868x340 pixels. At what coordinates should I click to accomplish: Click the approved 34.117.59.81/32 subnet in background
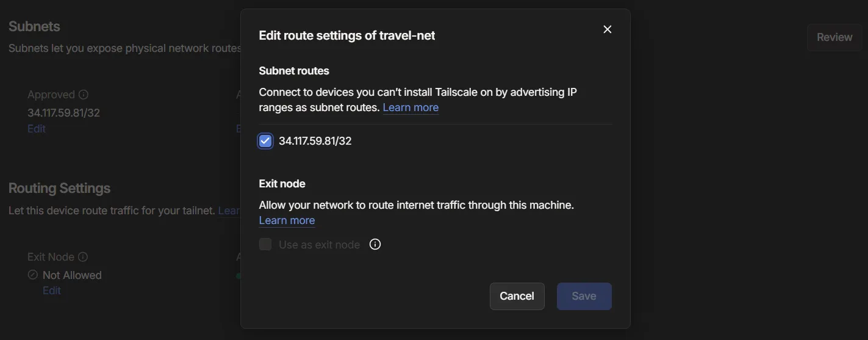pos(63,113)
